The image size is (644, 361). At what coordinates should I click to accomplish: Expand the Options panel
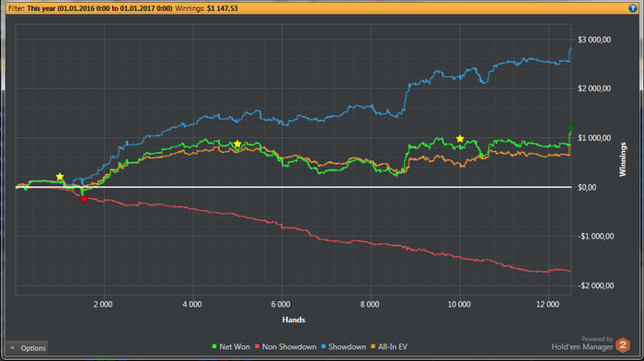(x=28, y=348)
